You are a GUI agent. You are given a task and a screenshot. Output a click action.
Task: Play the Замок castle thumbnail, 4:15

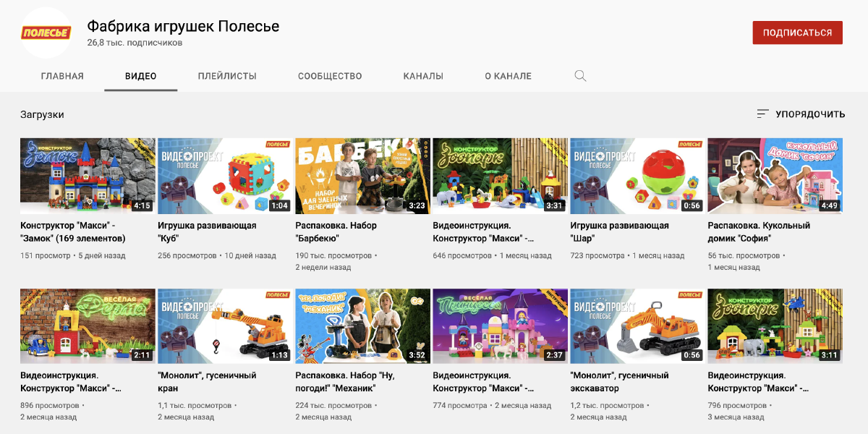(88, 176)
